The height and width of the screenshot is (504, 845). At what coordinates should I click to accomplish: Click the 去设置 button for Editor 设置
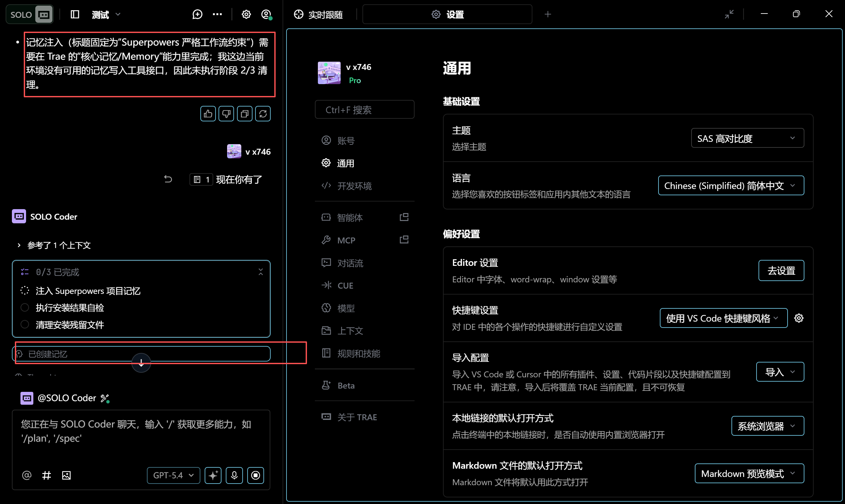pos(781,270)
